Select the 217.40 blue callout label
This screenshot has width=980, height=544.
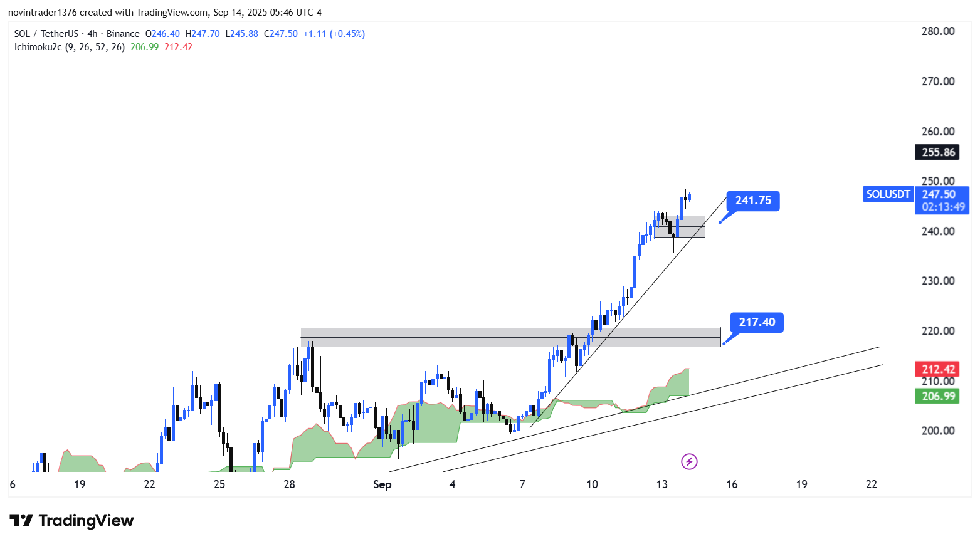[x=756, y=322]
